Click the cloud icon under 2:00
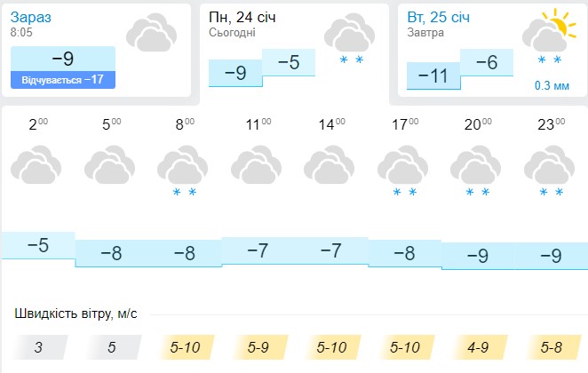588x373 pixels. pos(36,165)
